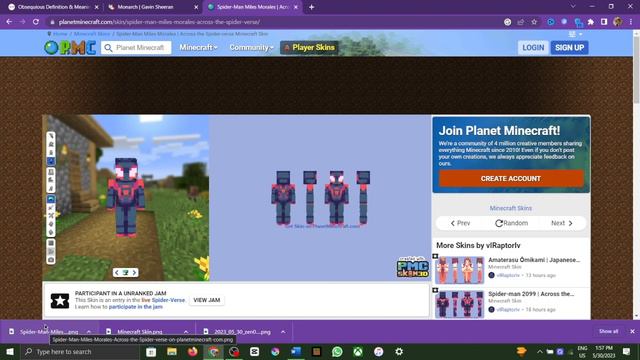Click the PMC logo in site header
640x360 pixels.
coord(70,48)
